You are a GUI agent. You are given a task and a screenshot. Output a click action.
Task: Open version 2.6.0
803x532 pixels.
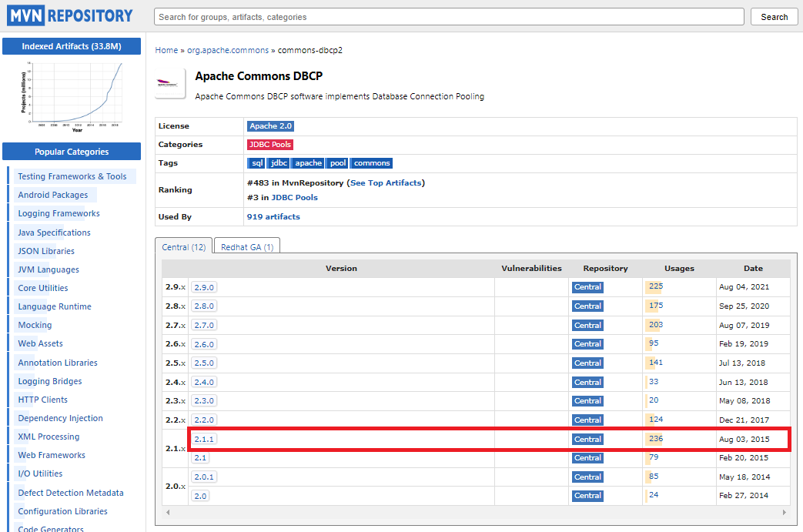(x=204, y=344)
